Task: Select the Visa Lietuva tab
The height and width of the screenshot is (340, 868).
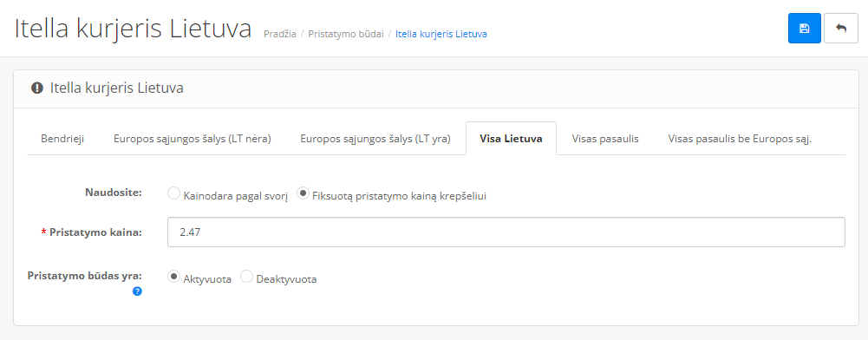Action: [x=511, y=139]
